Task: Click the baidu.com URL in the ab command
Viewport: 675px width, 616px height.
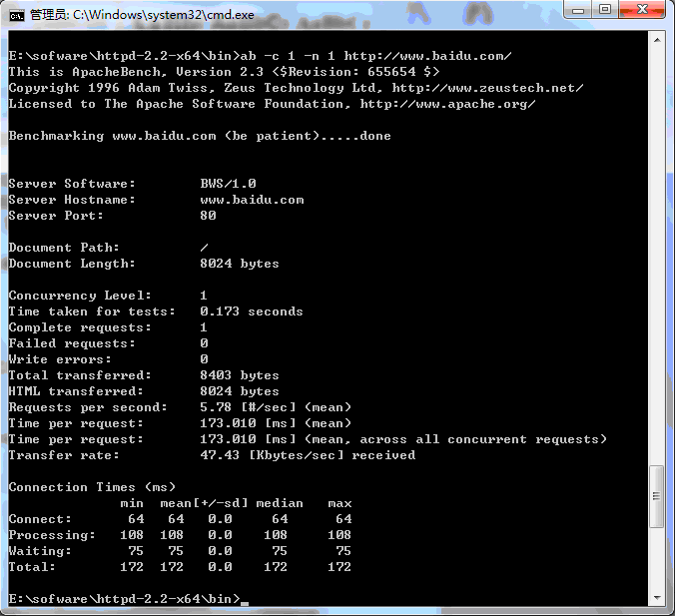Action: 427,56
